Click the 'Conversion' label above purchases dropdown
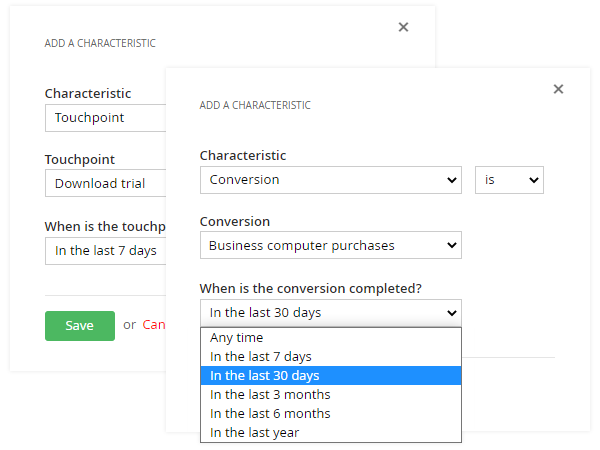Screen dimensions: 600x450 pyautogui.click(x=235, y=222)
